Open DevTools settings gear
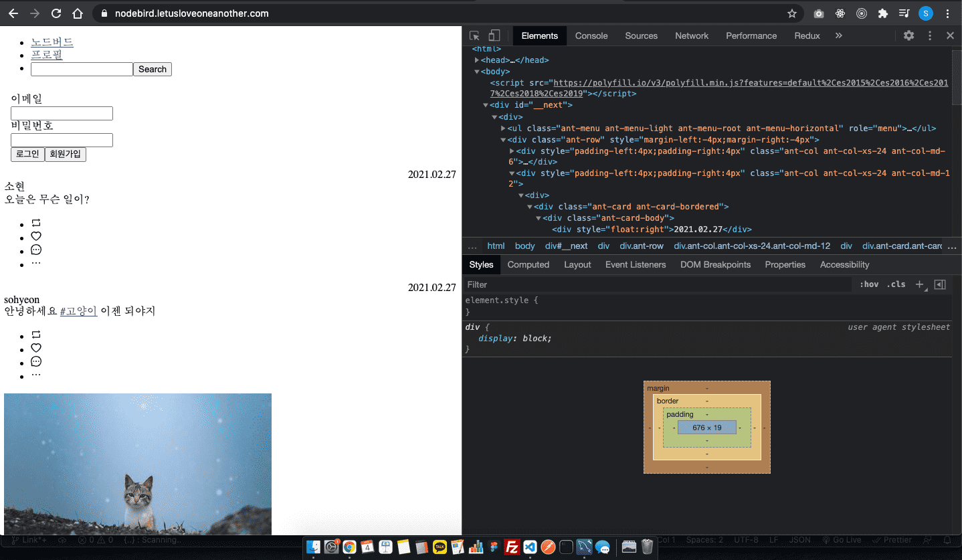The width and height of the screenshot is (962, 560). click(908, 36)
